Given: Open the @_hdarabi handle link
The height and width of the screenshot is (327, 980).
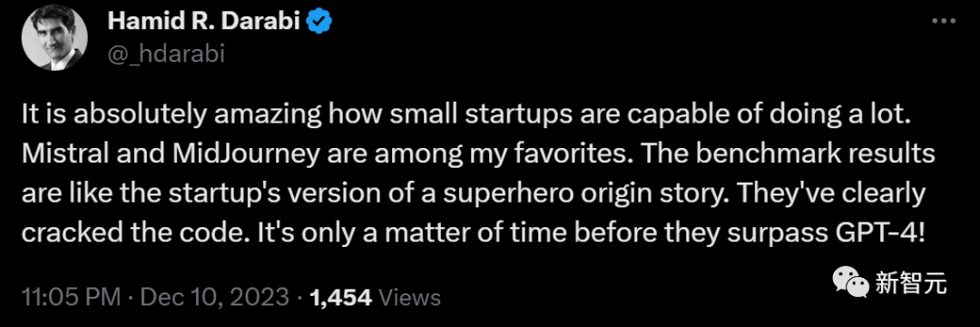Looking at the screenshot, I should pos(166,55).
